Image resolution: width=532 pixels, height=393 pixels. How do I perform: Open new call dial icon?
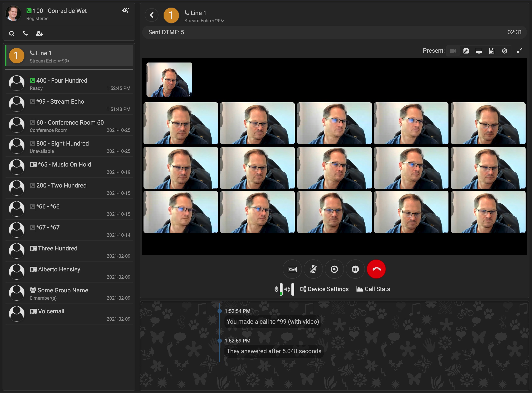coord(25,33)
